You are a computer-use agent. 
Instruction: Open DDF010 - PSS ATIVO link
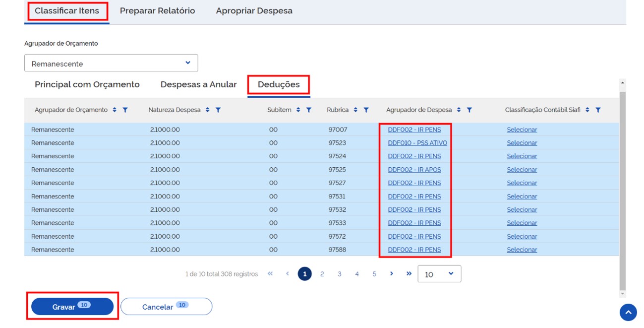tap(417, 143)
